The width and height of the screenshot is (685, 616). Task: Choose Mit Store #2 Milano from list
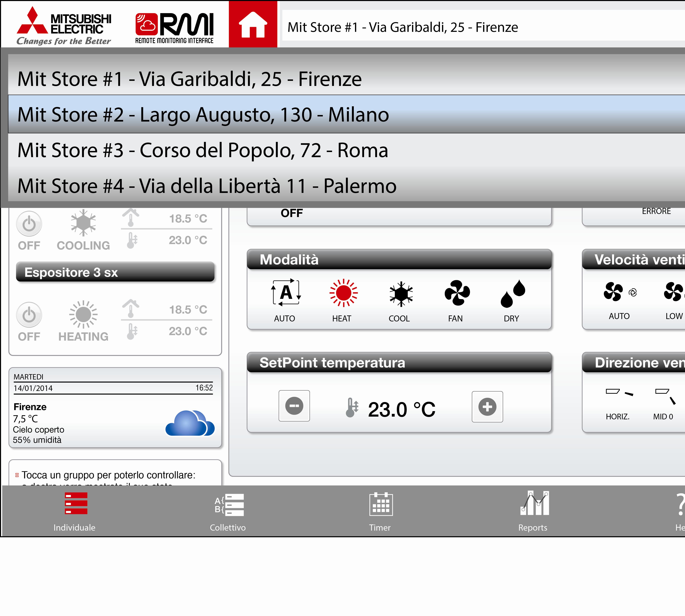pyautogui.click(x=203, y=114)
